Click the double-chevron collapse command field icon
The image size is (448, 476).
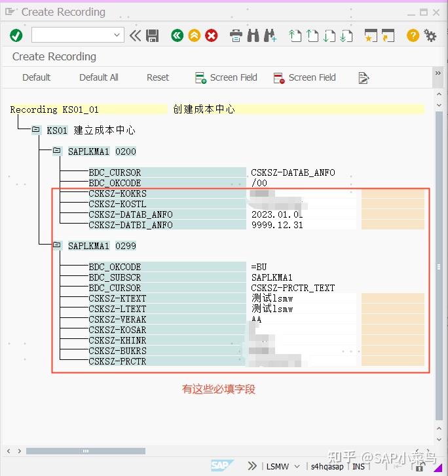[x=136, y=35]
